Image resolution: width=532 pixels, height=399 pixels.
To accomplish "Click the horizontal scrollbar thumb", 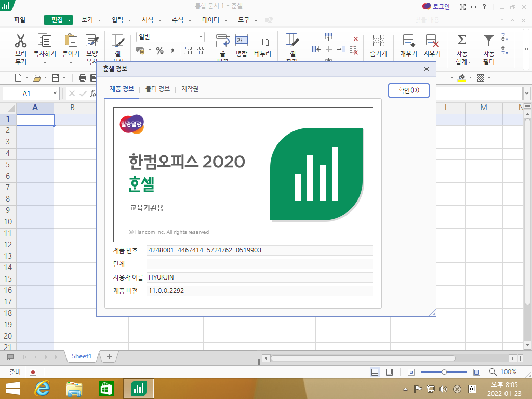I will point(363,358).
